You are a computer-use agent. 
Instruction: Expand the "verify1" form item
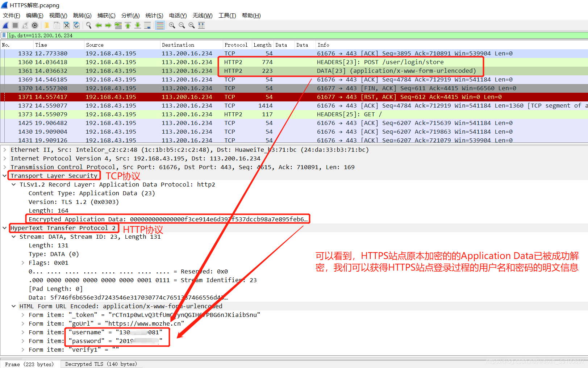(x=23, y=350)
